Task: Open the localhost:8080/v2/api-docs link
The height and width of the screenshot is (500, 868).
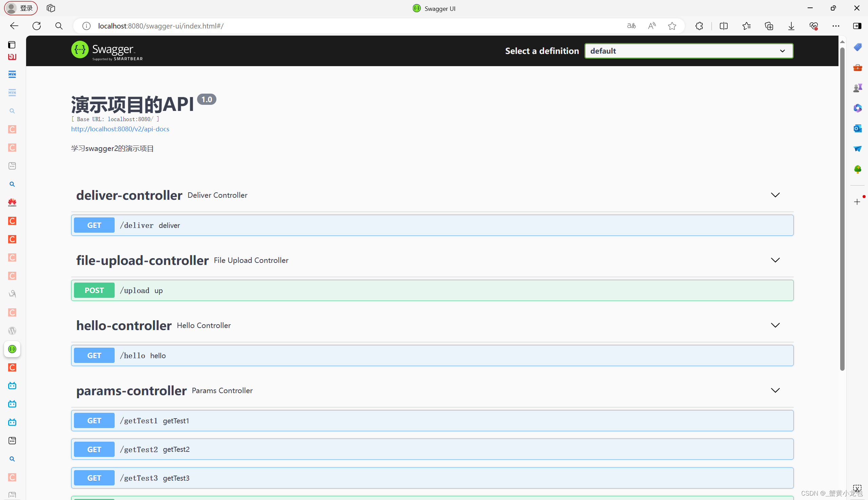Action: coord(120,129)
